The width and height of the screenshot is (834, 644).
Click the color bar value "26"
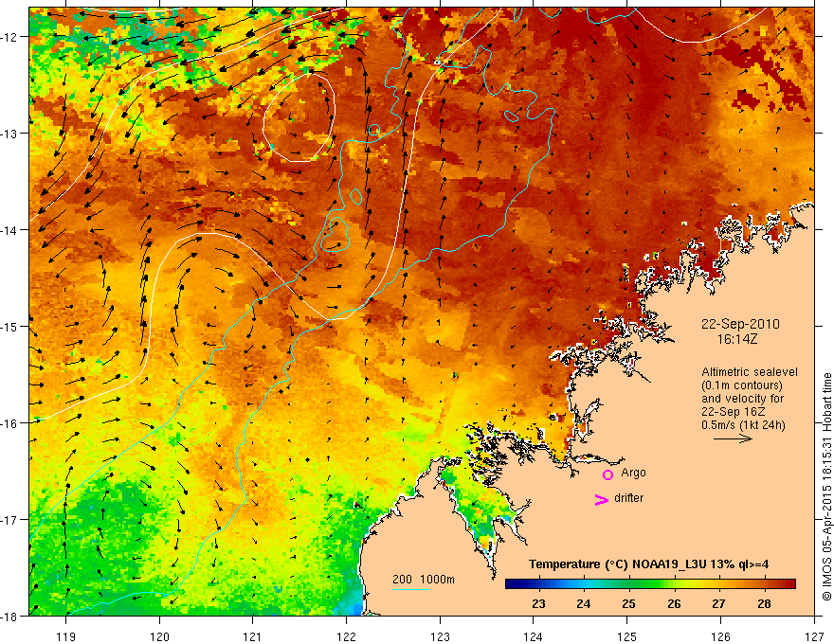click(674, 603)
